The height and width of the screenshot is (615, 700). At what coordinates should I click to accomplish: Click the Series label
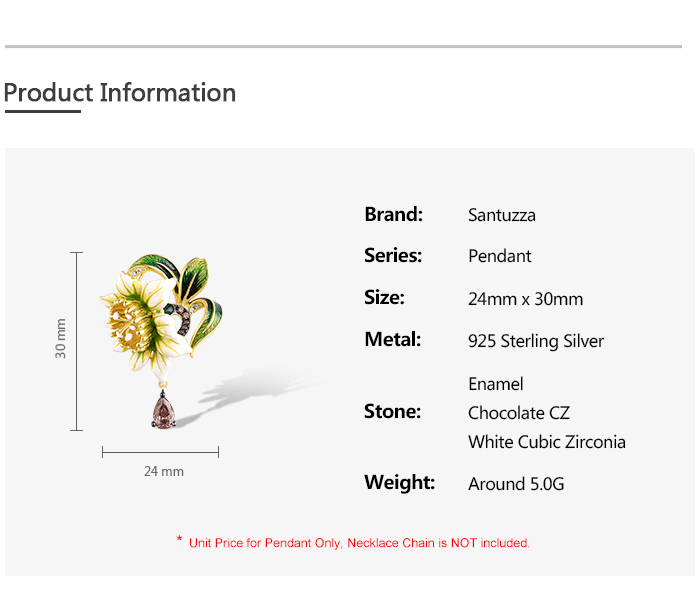tap(393, 256)
